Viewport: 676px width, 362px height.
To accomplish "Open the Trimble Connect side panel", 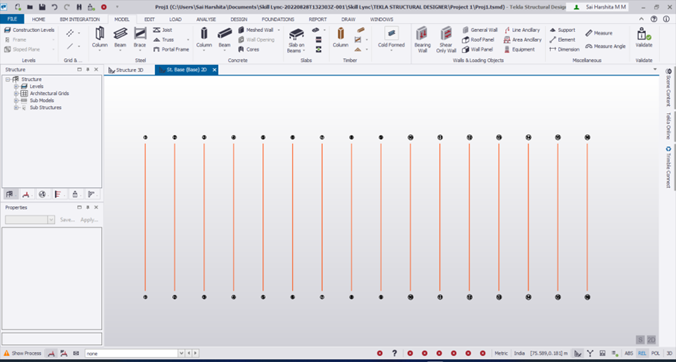I will (669, 167).
